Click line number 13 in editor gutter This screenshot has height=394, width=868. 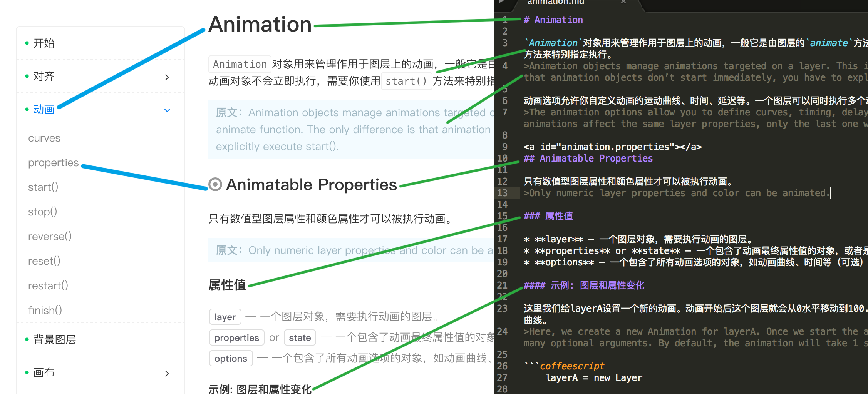(502, 193)
